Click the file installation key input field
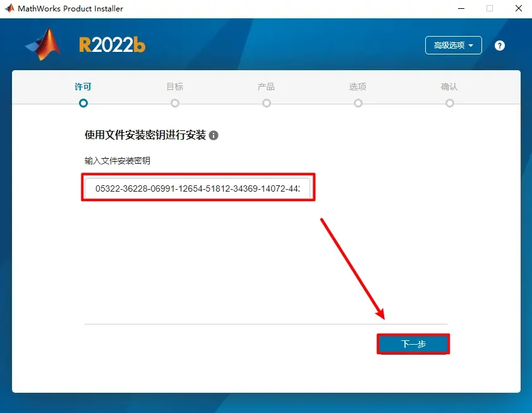The image size is (532, 413). [198, 188]
